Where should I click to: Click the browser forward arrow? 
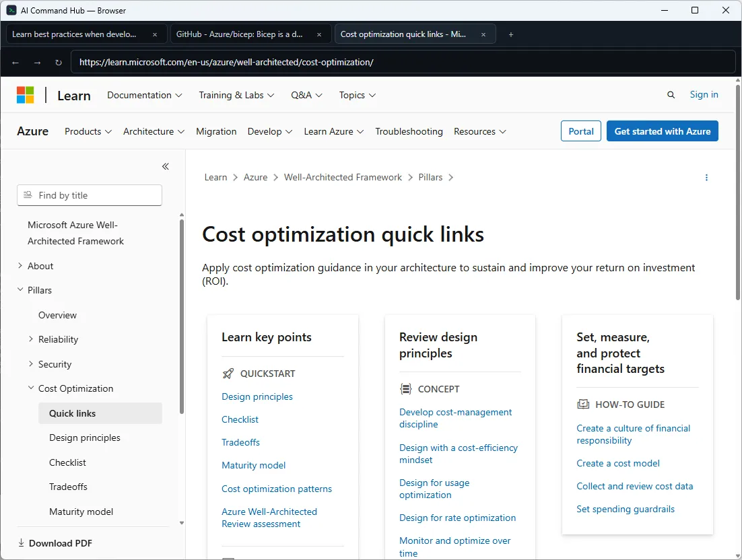click(x=37, y=63)
